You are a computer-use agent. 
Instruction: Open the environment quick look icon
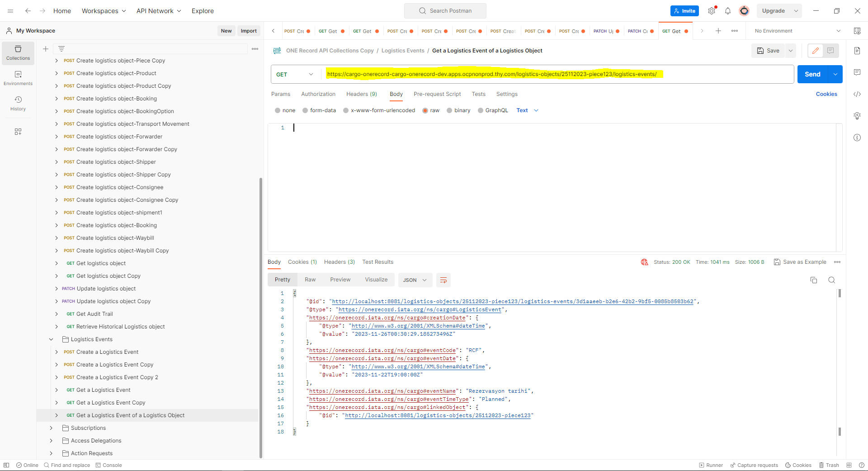[x=857, y=31]
